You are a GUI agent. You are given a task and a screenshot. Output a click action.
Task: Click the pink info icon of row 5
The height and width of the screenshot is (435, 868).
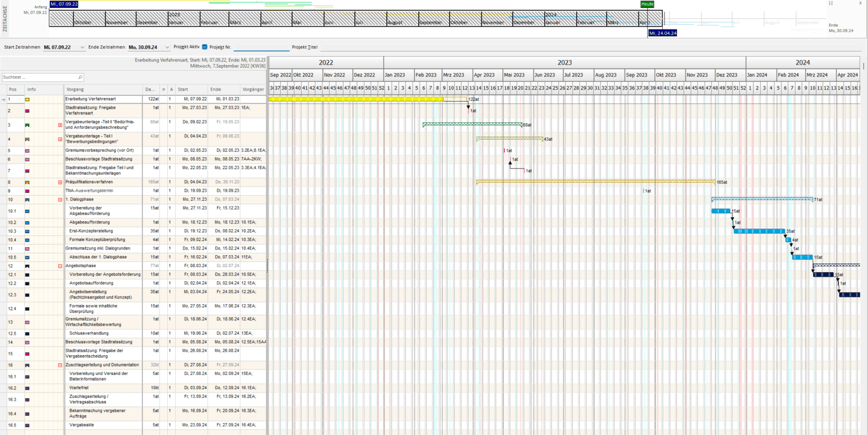coord(28,151)
